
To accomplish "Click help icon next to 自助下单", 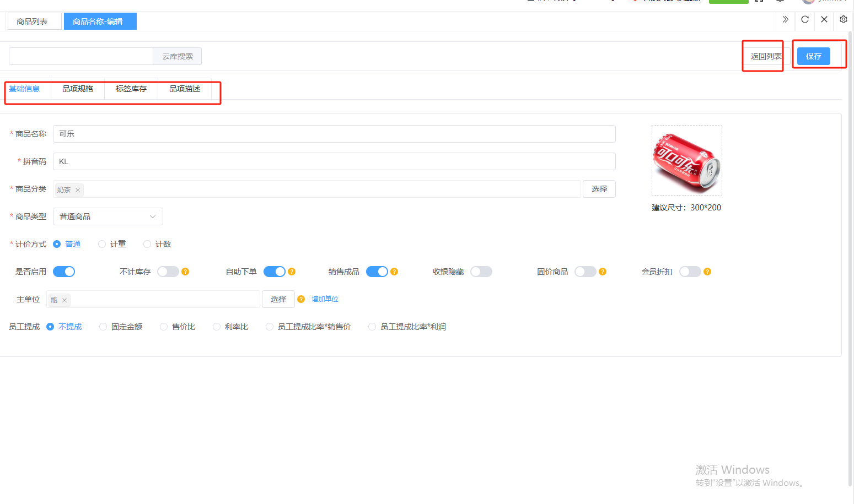I will tap(292, 272).
